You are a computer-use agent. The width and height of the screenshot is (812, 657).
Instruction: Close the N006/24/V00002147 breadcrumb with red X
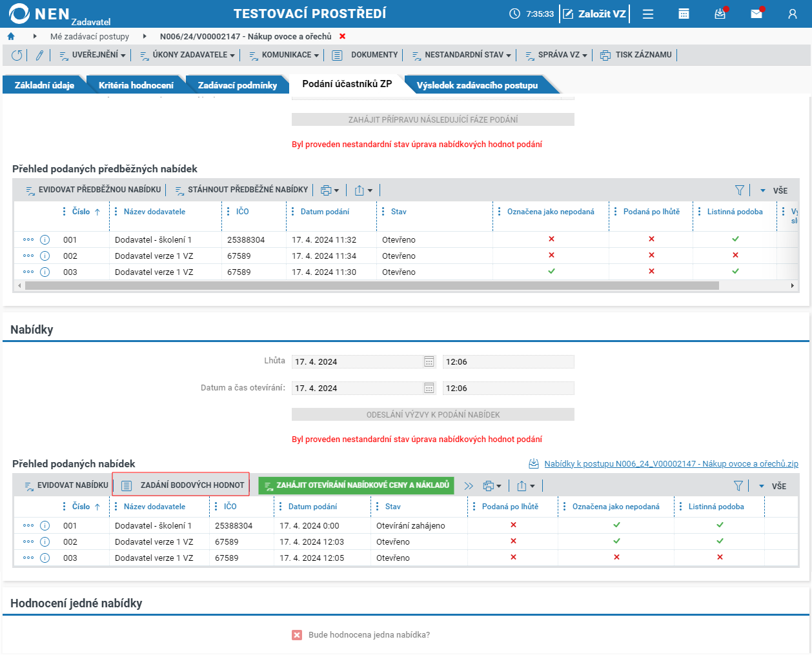coord(343,37)
